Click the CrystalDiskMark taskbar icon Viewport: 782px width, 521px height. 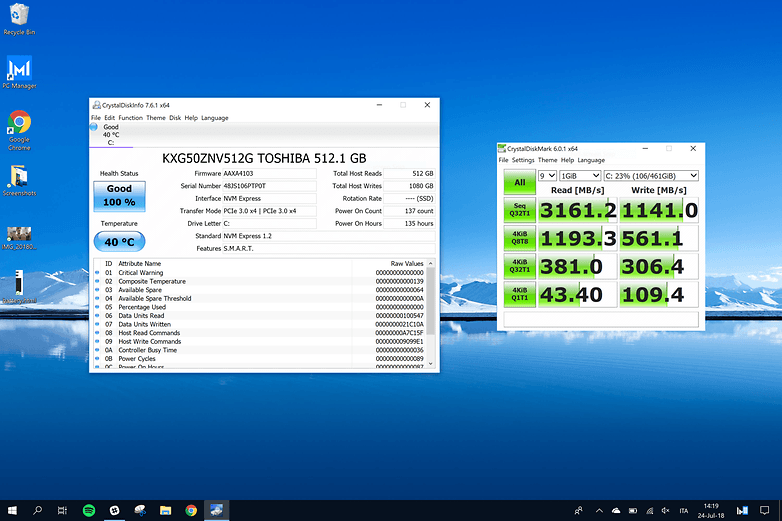216,510
